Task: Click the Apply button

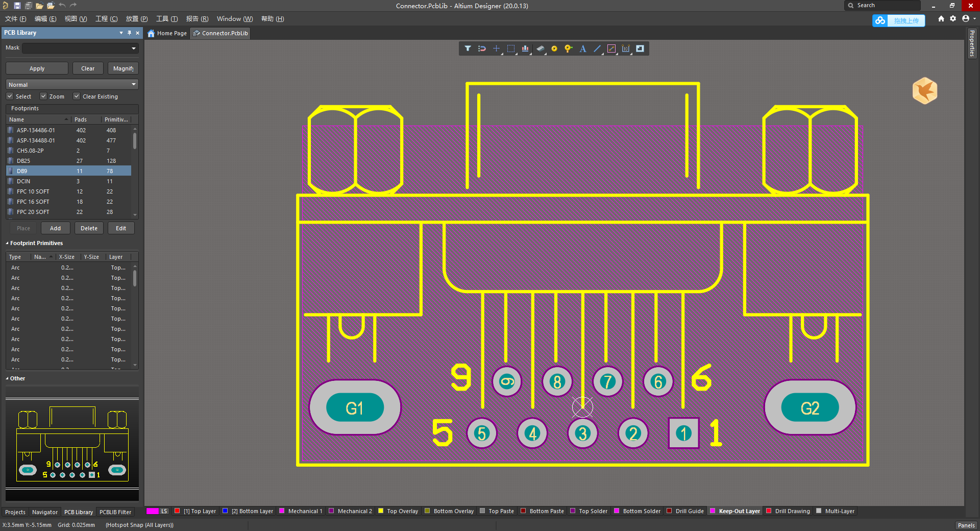Action: 37,68
